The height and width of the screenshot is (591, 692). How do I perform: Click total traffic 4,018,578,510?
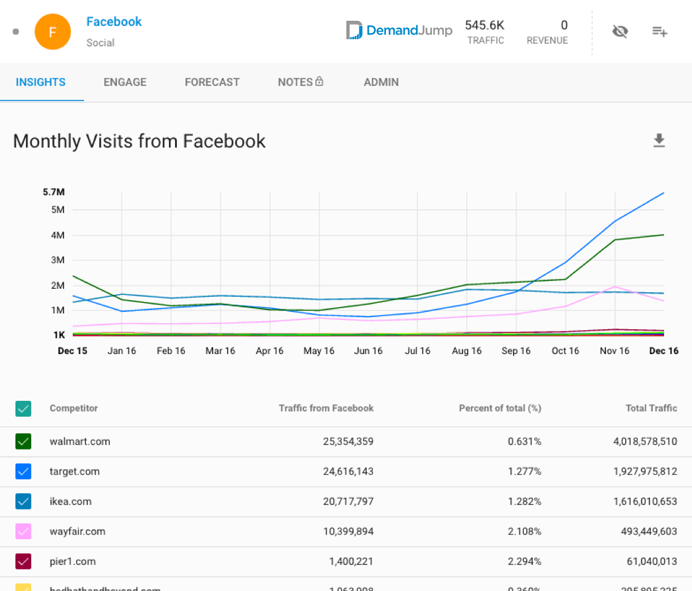click(x=645, y=441)
